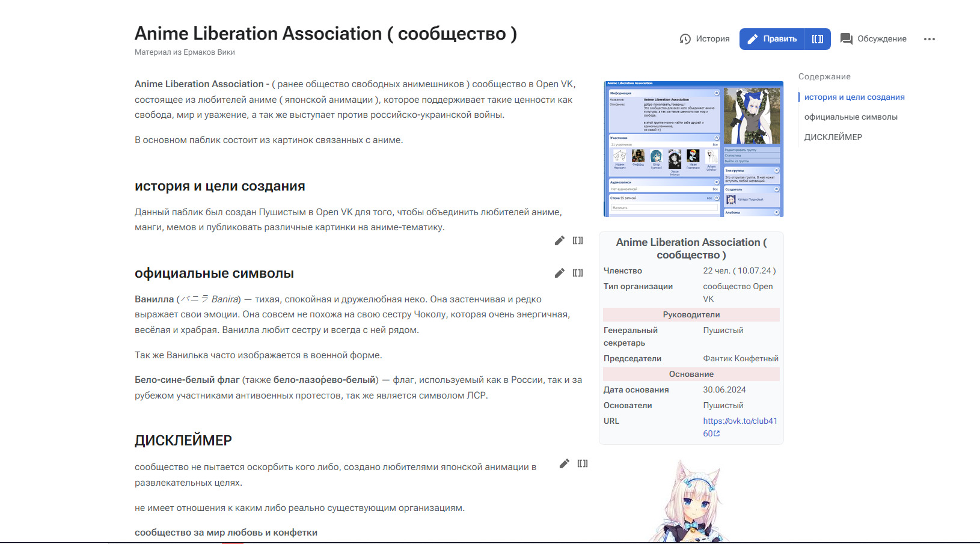Click the infobox title Anime Liberation Association
This screenshot has height=544, width=980.
coord(691,249)
